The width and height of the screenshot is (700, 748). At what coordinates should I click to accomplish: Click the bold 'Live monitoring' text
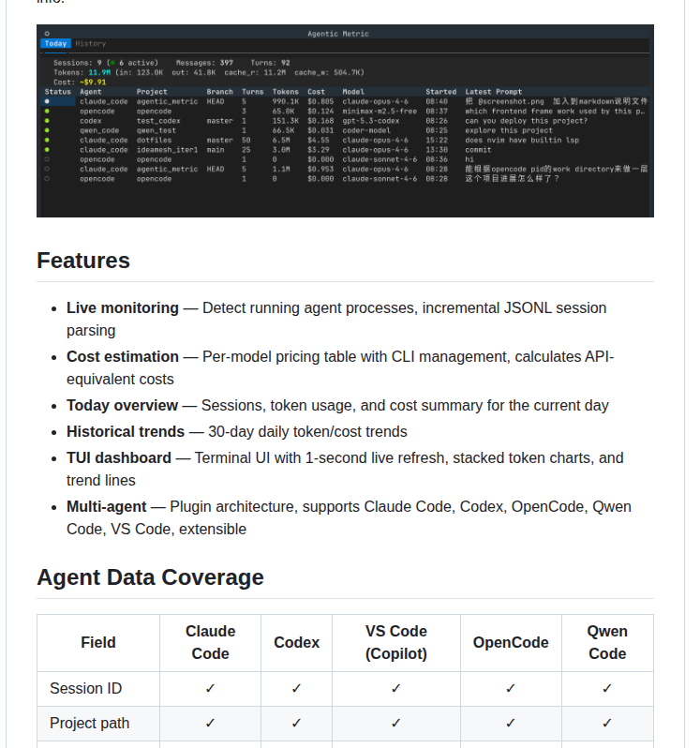[x=123, y=307]
